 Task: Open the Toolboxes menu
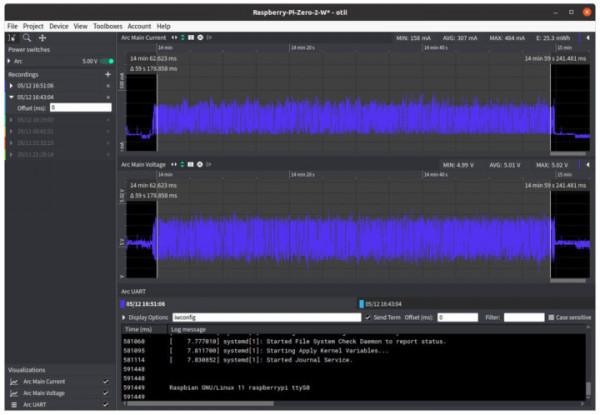coord(107,26)
